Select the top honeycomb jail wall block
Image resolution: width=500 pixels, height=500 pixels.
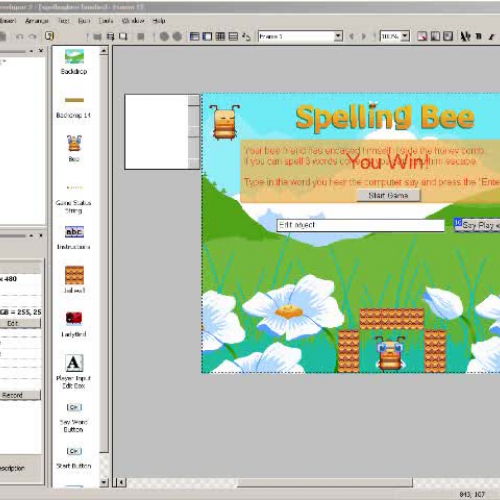[392, 319]
